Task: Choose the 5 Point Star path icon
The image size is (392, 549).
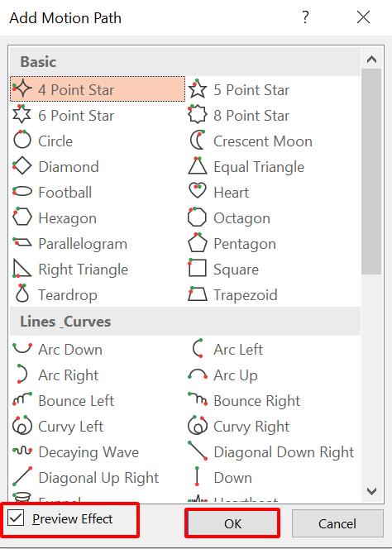Action: 198,88
